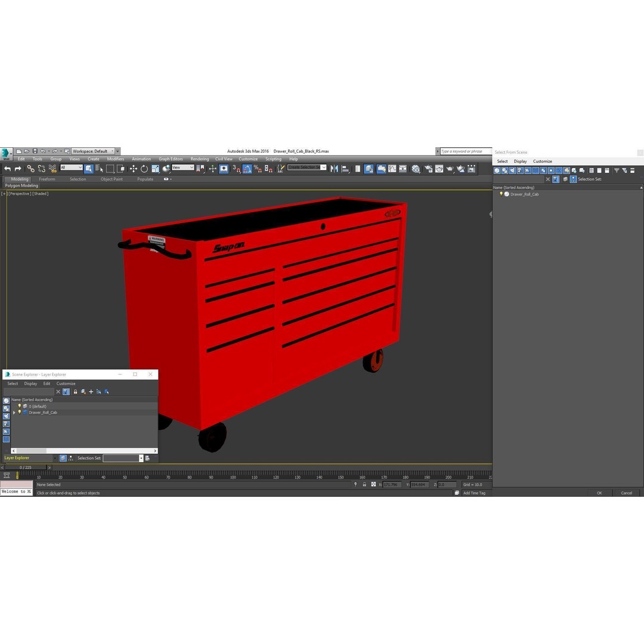Open the Workspace: Default dropdown

93,151
